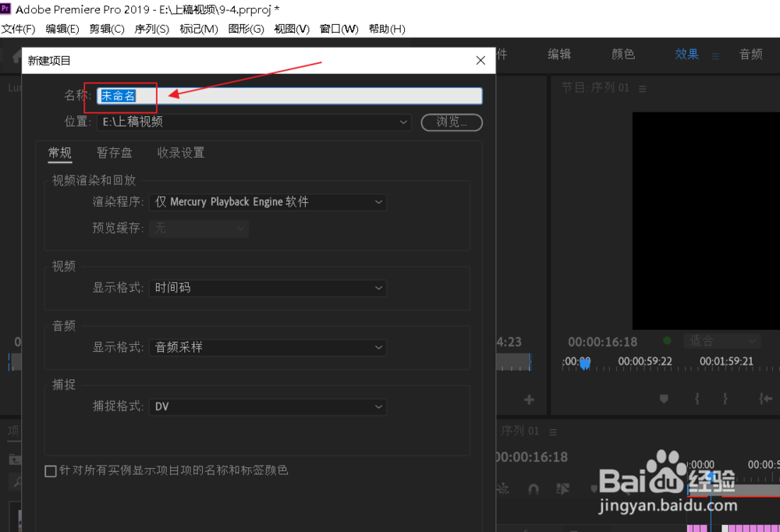Click the Premiere Pro app icon in title bar

(6, 9)
